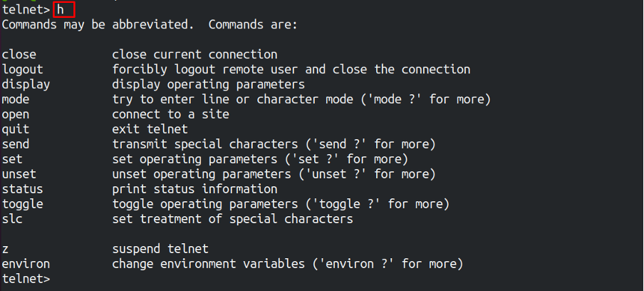Select the 'slc' command name
Screen dimensions: 644x291
pyautogui.click(x=12, y=219)
